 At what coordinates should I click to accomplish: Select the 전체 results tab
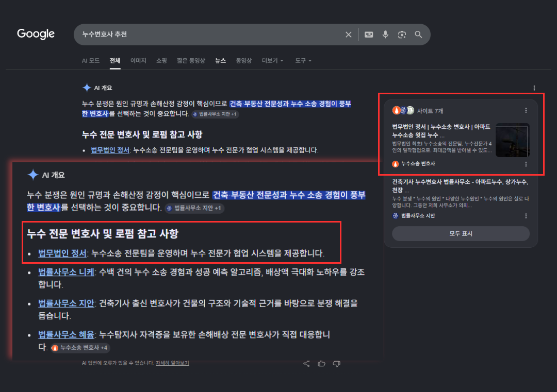click(x=114, y=61)
